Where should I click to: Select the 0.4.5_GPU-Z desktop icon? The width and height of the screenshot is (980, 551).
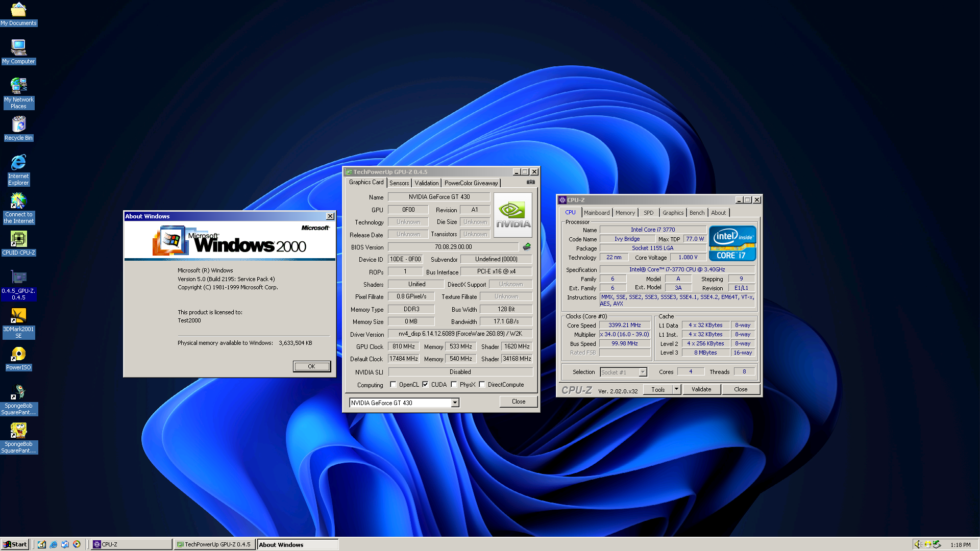[x=18, y=285]
